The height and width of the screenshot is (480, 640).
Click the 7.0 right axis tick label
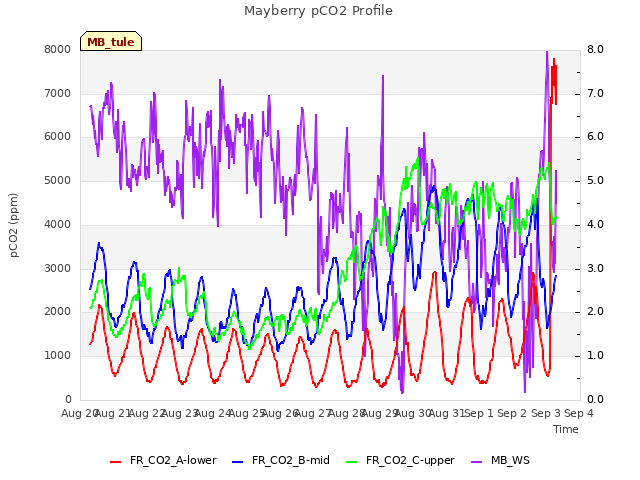click(x=595, y=93)
